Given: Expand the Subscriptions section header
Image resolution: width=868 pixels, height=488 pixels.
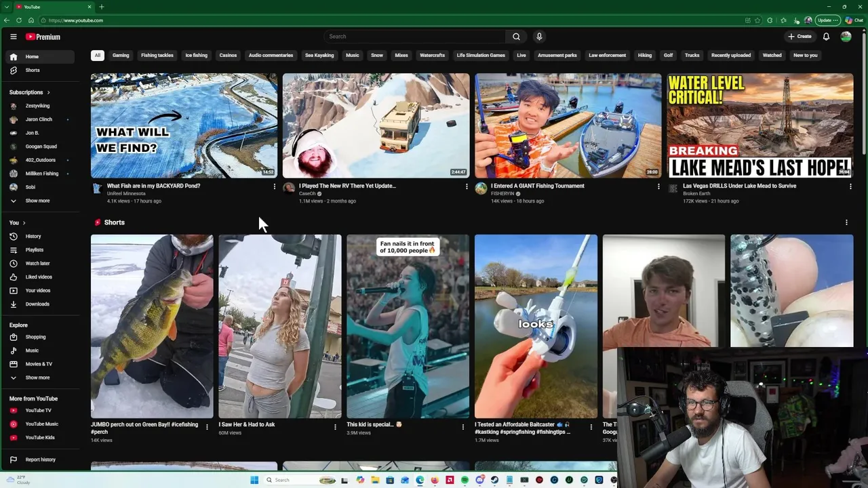Looking at the screenshot, I should (x=29, y=92).
